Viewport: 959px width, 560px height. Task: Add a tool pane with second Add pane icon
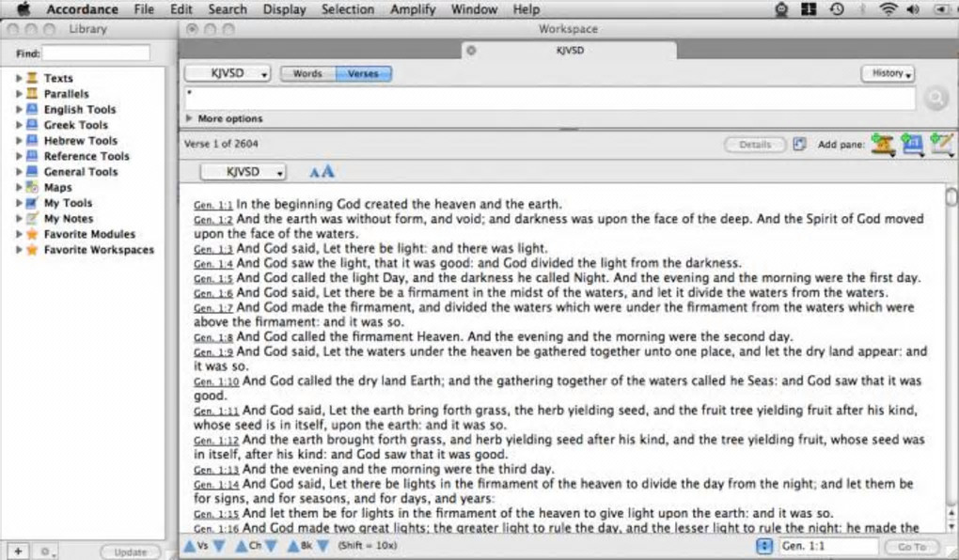click(x=913, y=145)
